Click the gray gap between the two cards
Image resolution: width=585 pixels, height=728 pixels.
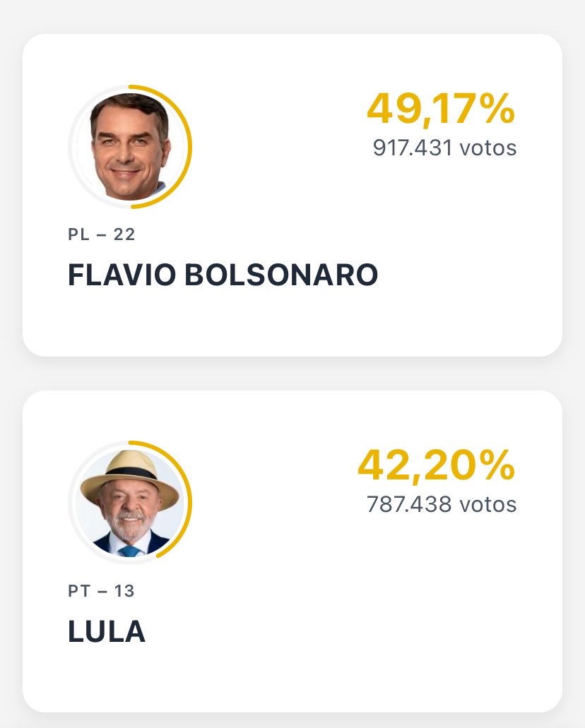coord(292,374)
